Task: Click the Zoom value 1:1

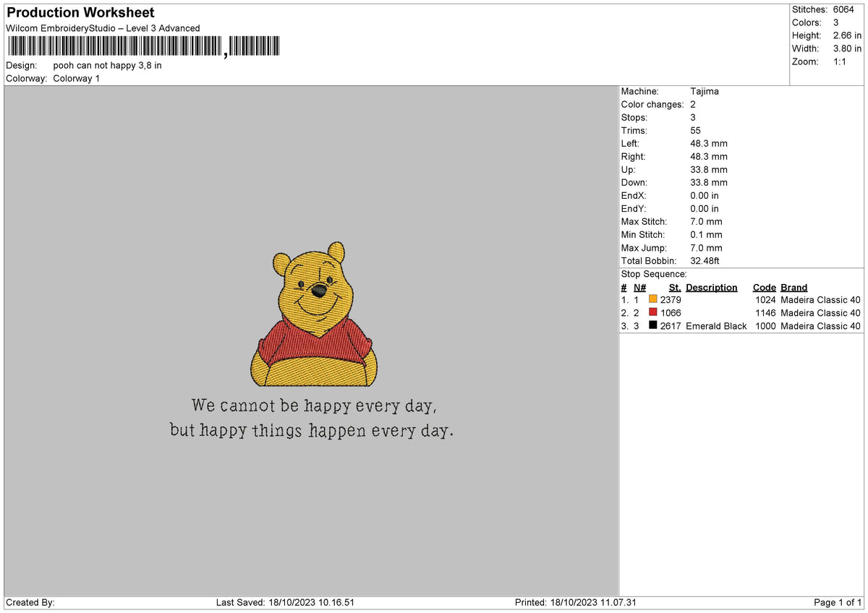Action: pyautogui.click(x=841, y=61)
